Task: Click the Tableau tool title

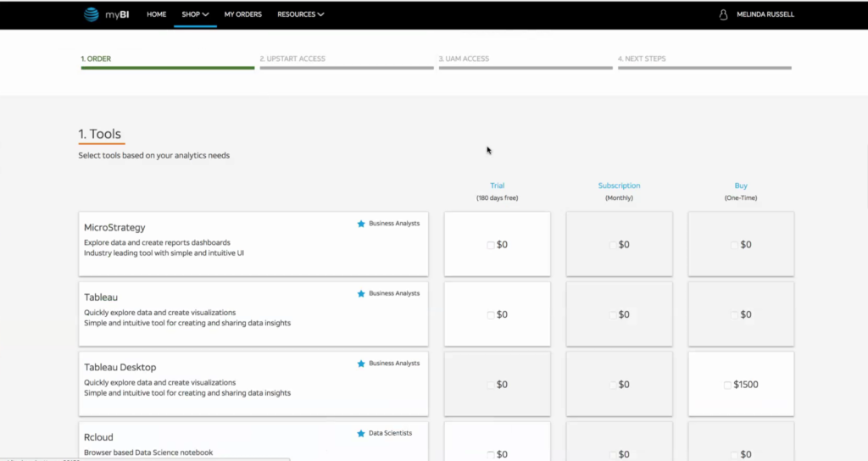Action: point(101,297)
